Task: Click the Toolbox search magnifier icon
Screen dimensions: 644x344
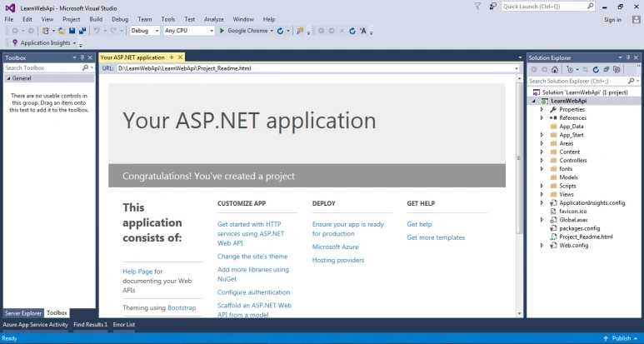Action: tap(85, 67)
